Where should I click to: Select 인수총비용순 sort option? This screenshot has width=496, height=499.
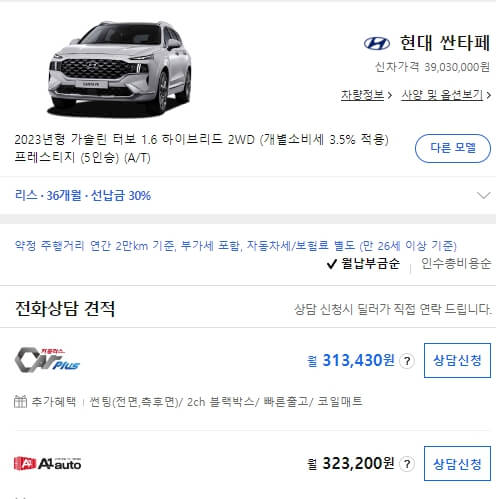(x=456, y=264)
